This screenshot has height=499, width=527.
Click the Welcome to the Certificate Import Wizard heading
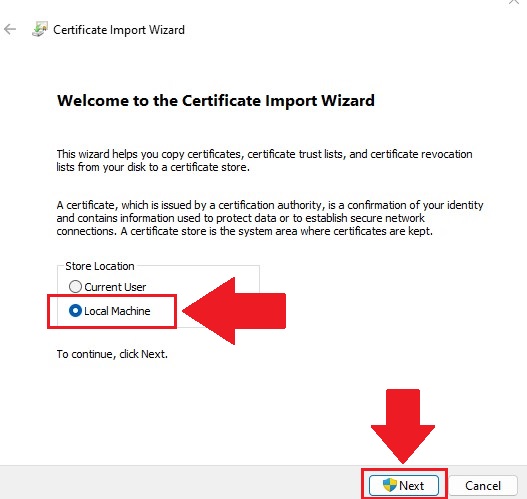click(216, 100)
